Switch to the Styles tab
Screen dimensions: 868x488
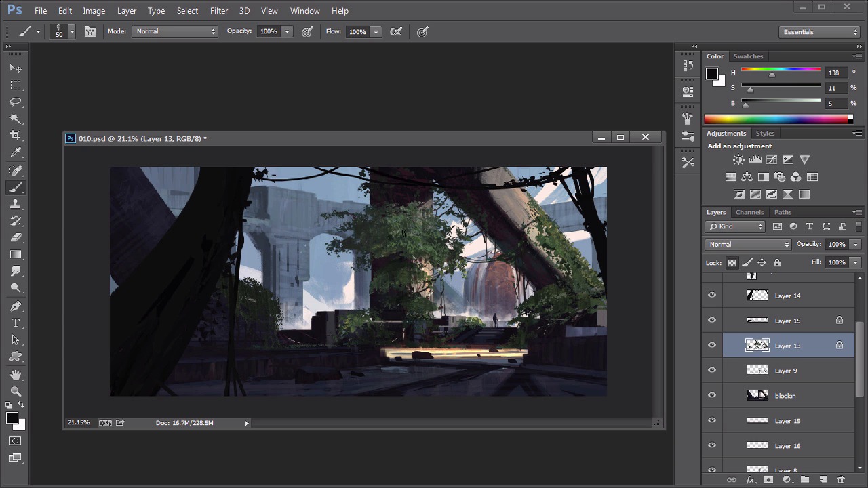[765, 134]
